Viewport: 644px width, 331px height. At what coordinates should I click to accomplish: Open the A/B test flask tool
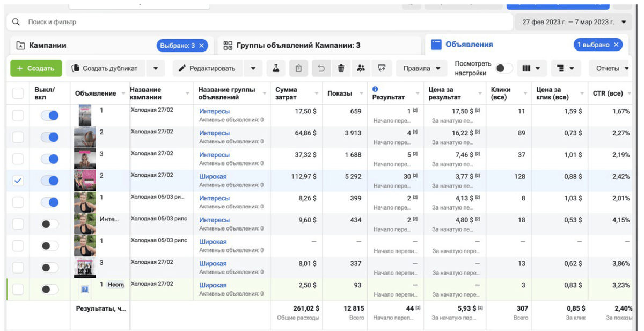pyautogui.click(x=276, y=68)
